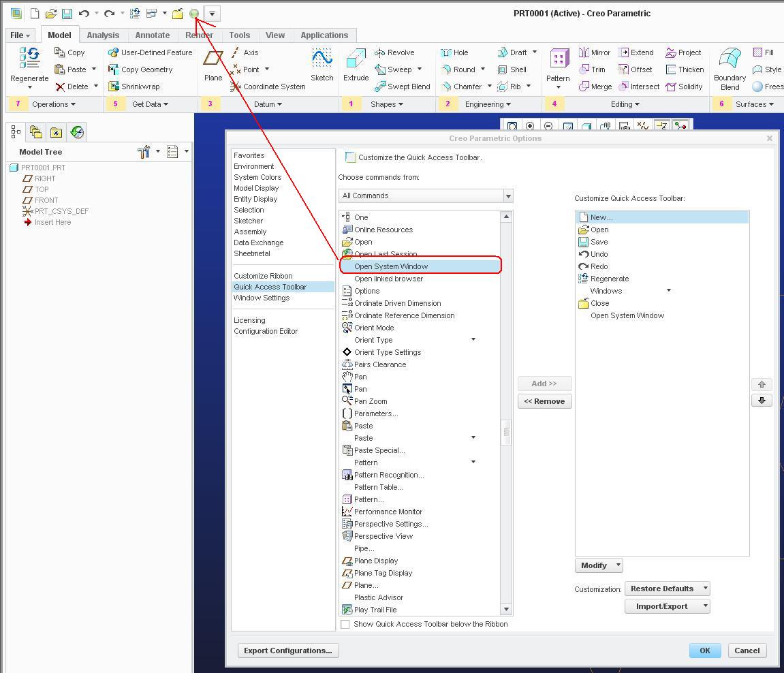Switch to the View tab
The width and height of the screenshot is (784, 673).
(x=275, y=35)
